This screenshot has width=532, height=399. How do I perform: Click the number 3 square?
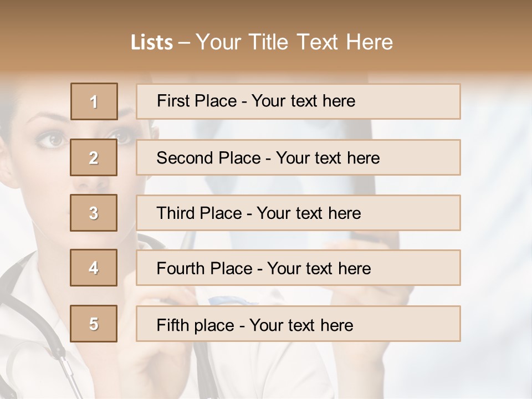click(94, 213)
